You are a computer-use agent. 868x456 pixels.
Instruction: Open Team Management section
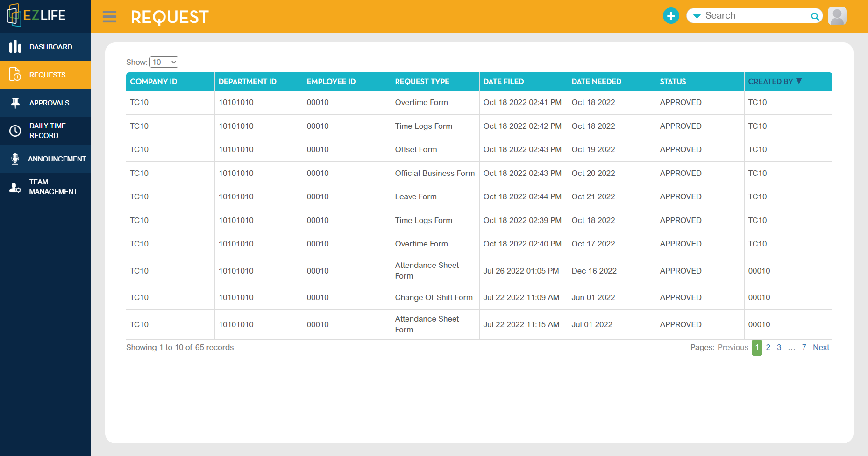[45, 187]
